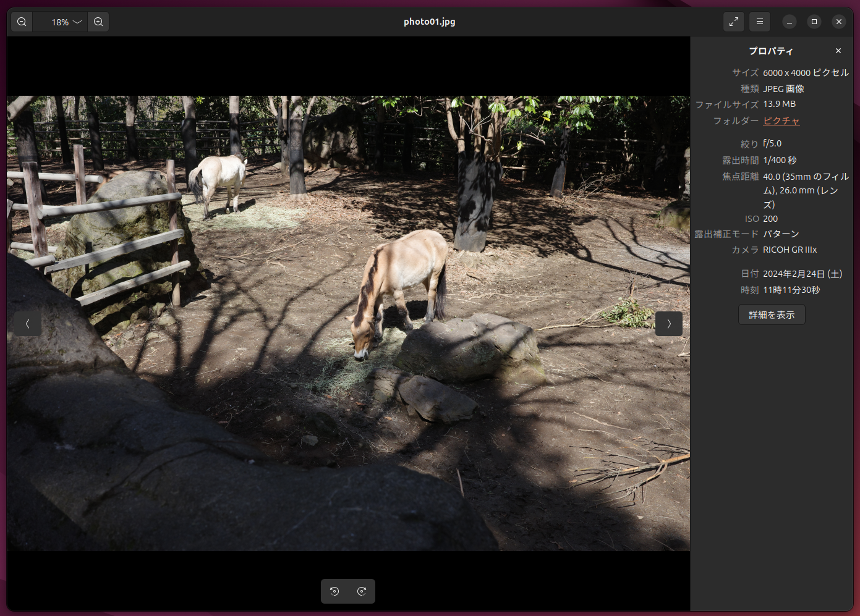Select the aperture value f/5.0
The height and width of the screenshot is (616, 860).
tap(772, 143)
